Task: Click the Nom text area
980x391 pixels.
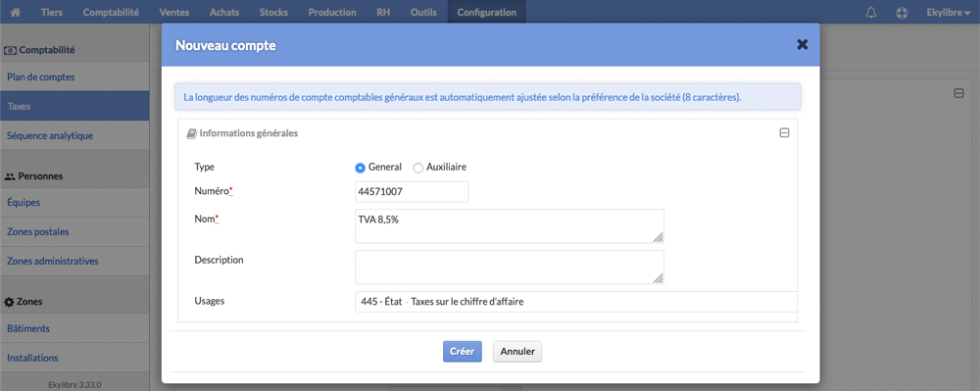Action: pyautogui.click(x=510, y=226)
